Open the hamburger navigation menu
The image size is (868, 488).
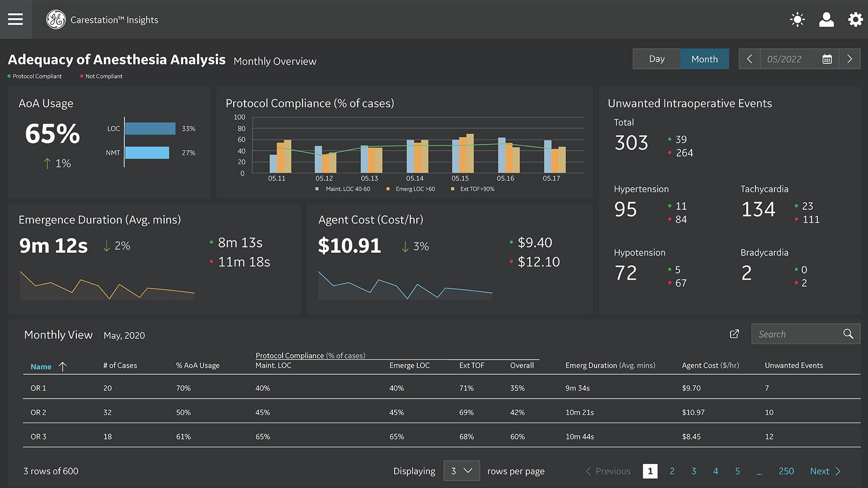15,19
